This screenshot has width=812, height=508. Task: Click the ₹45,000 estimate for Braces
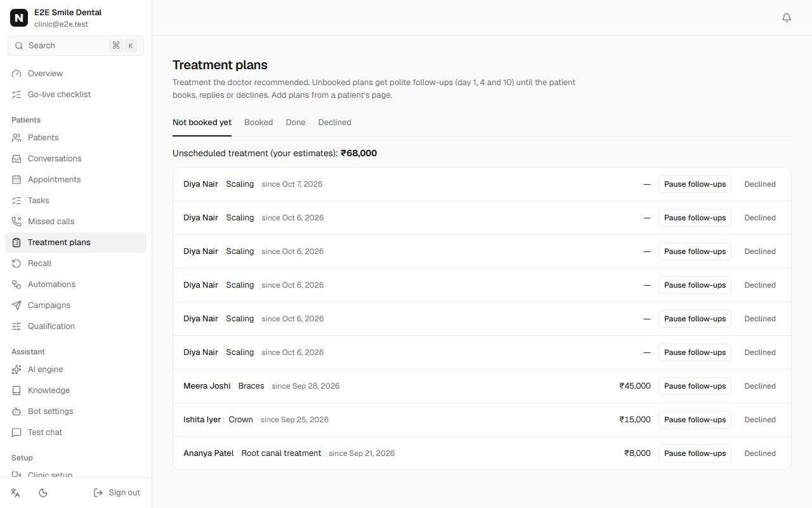pos(635,386)
